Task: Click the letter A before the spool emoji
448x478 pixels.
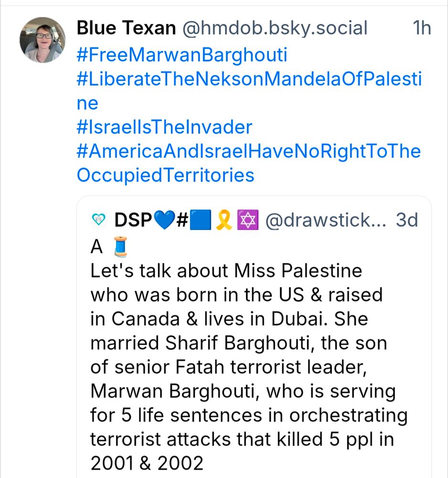Action: (x=96, y=247)
